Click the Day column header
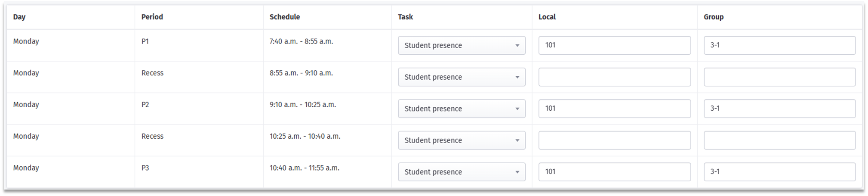 pyautogui.click(x=19, y=17)
